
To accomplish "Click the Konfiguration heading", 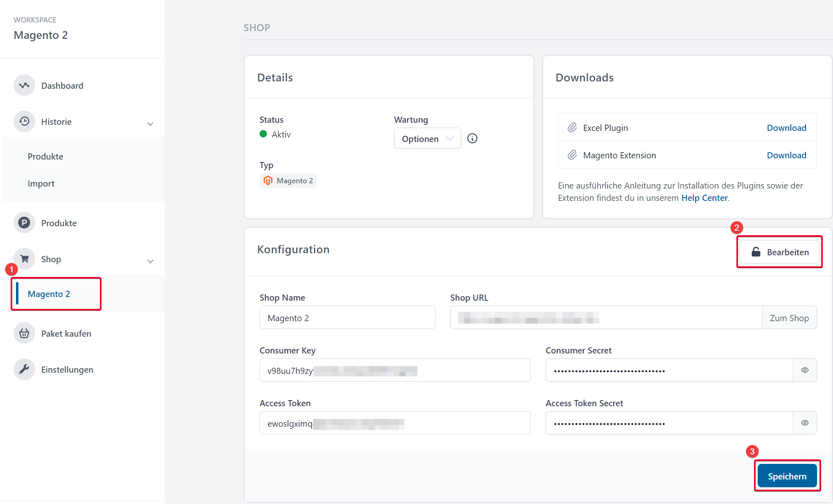I will tap(293, 250).
